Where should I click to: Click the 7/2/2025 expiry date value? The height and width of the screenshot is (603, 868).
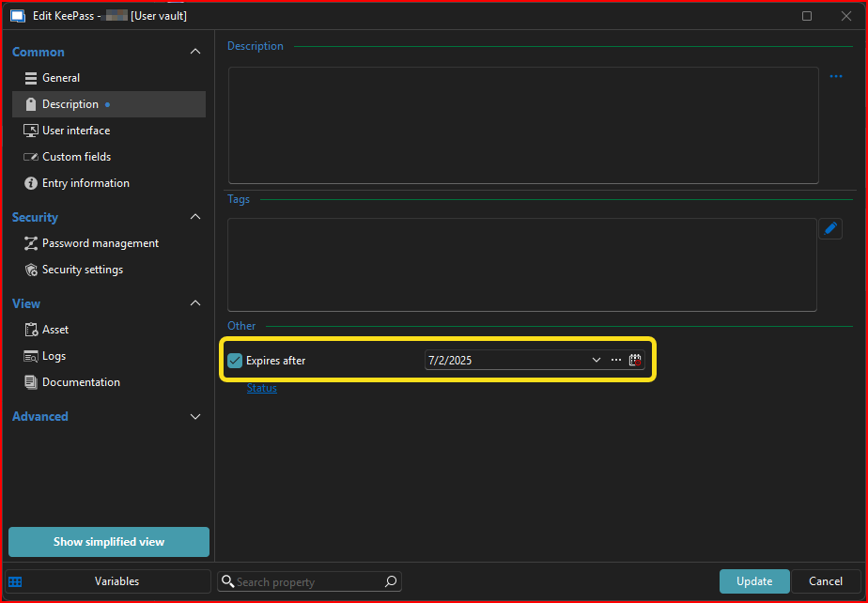[450, 361]
